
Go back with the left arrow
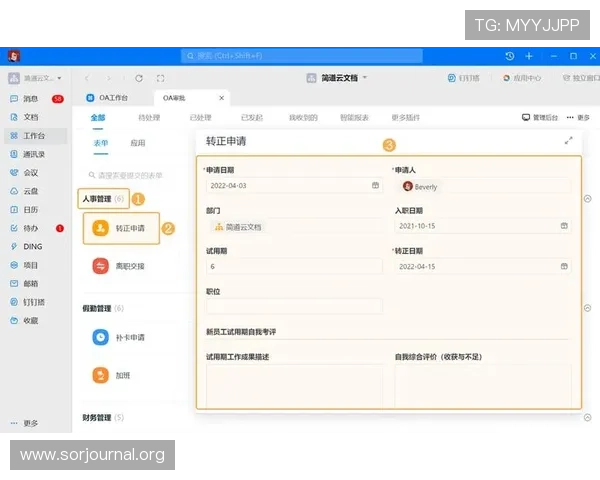[x=87, y=78]
